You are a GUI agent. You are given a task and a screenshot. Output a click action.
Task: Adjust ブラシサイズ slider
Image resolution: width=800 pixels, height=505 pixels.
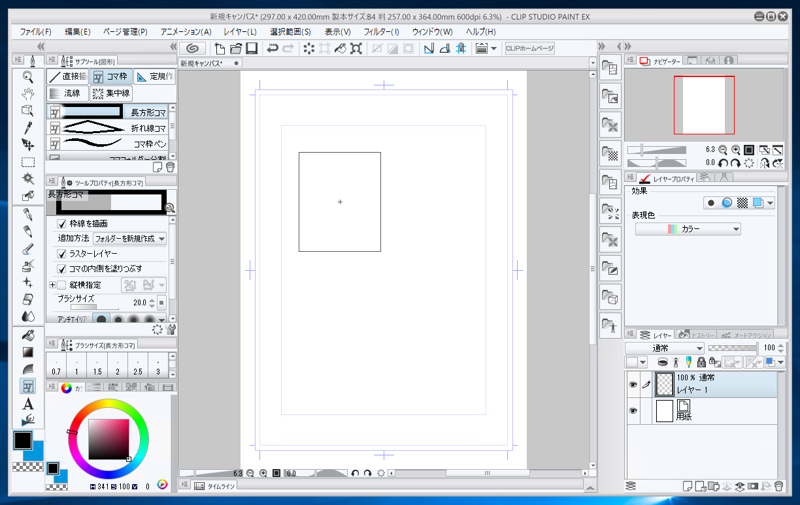coord(94,307)
